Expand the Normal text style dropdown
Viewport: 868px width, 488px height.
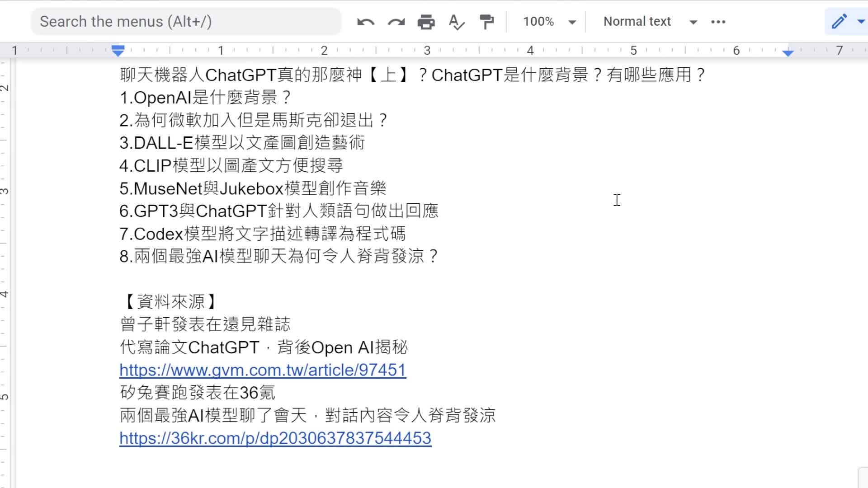[694, 21]
